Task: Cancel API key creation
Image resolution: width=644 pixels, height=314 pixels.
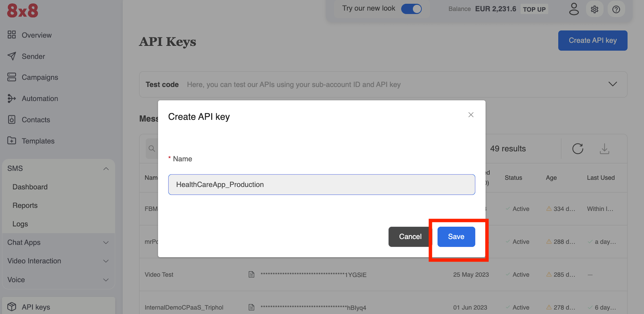Action: coord(410,237)
